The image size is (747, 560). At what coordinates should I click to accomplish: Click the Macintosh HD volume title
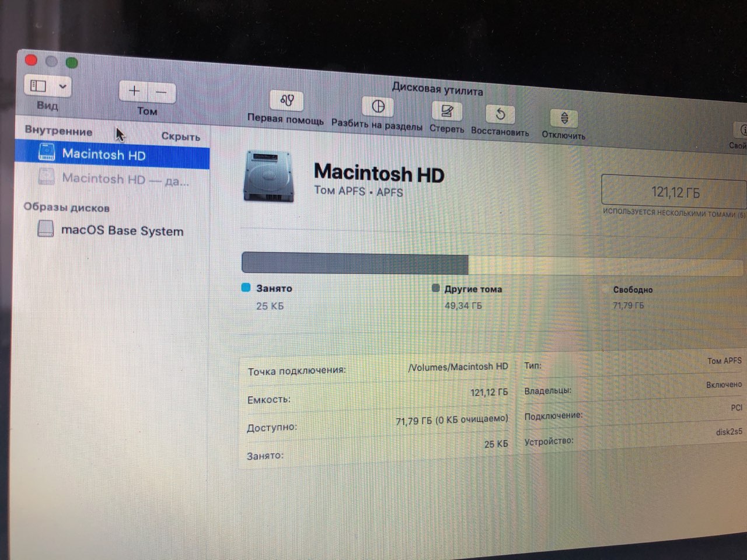point(379,173)
